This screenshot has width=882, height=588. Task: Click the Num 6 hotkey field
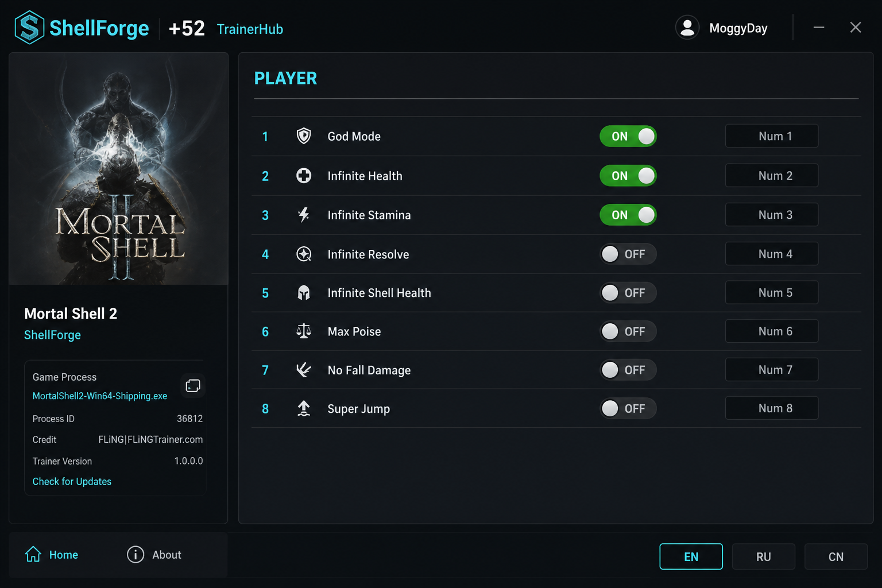click(x=772, y=331)
